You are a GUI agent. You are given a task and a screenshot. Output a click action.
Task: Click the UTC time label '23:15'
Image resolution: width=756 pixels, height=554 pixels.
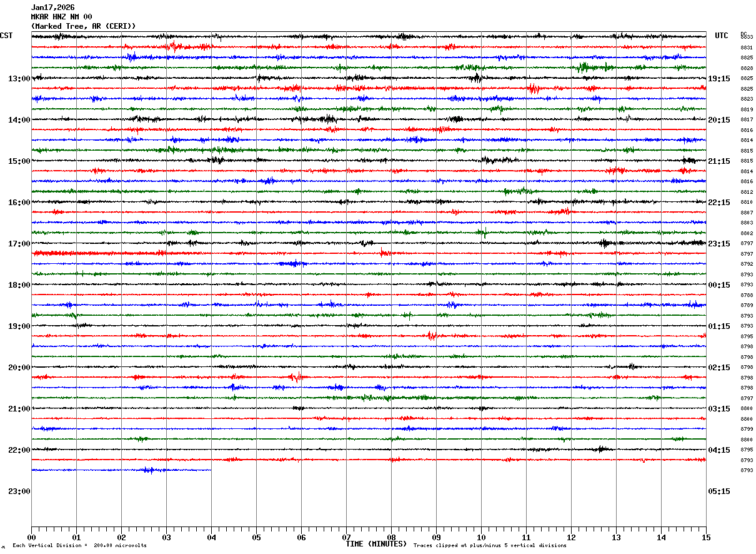tap(719, 244)
